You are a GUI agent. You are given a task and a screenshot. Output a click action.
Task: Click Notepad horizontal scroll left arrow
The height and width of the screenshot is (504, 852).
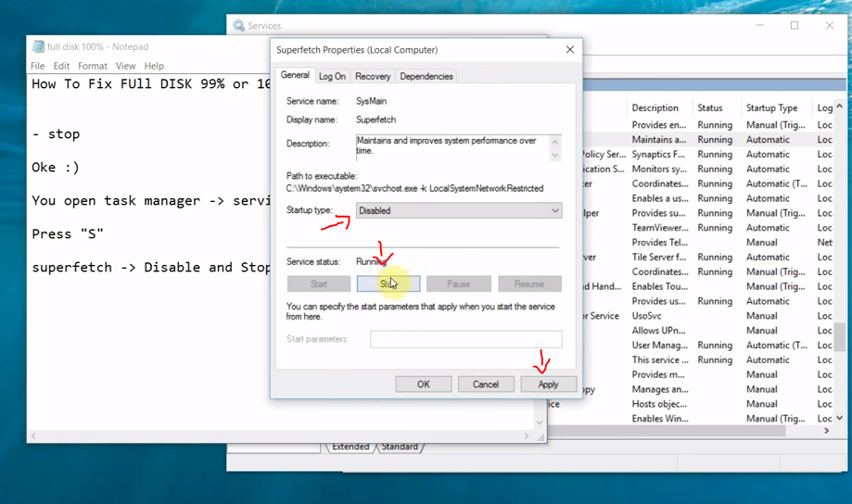pyautogui.click(x=33, y=435)
